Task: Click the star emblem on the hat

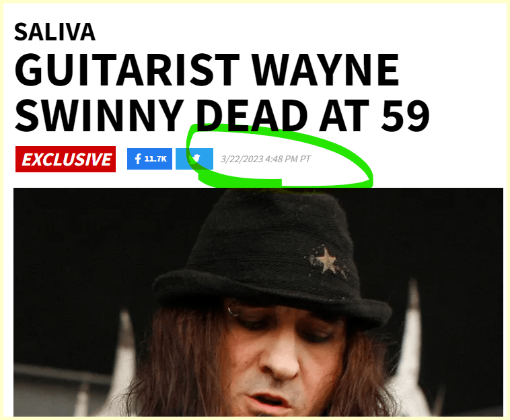Action: 326,260
